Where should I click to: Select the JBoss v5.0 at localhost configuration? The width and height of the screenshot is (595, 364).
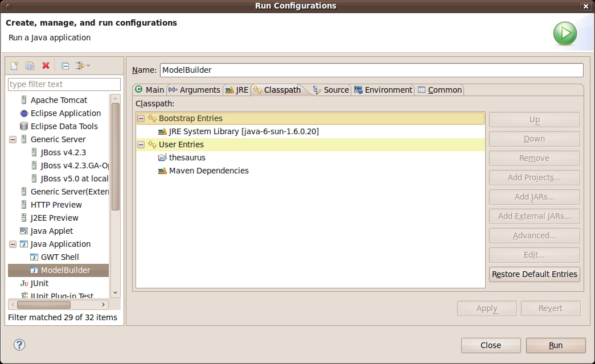(75, 179)
